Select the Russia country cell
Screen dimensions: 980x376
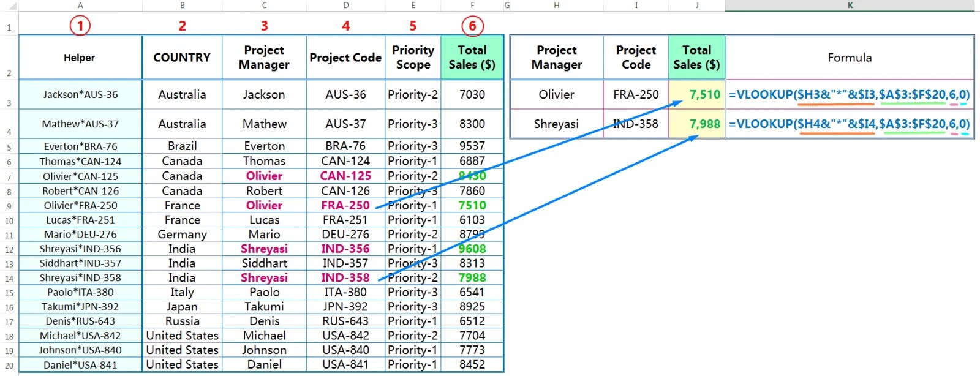[x=182, y=321]
